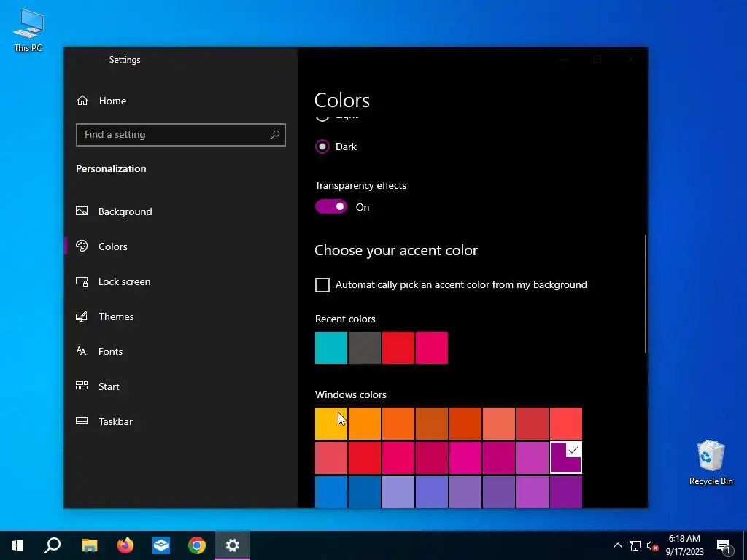
Task: Select the Colors sidebar item
Action: pos(113,246)
